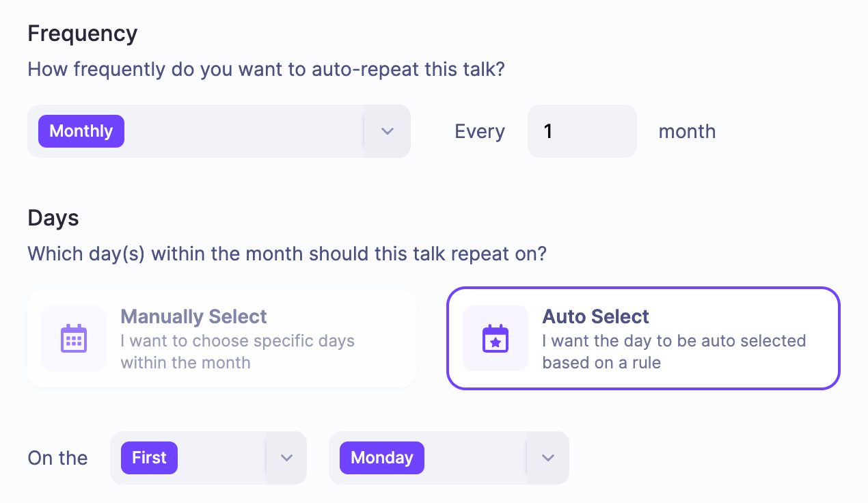The height and width of the screenshot is (503, 868).
Task: Click the Frequency section heading
Action: (82, 33)
